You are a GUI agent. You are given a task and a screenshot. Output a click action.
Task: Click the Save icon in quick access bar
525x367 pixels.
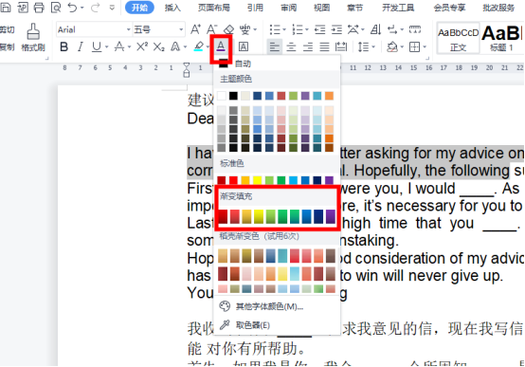(6, 7)
